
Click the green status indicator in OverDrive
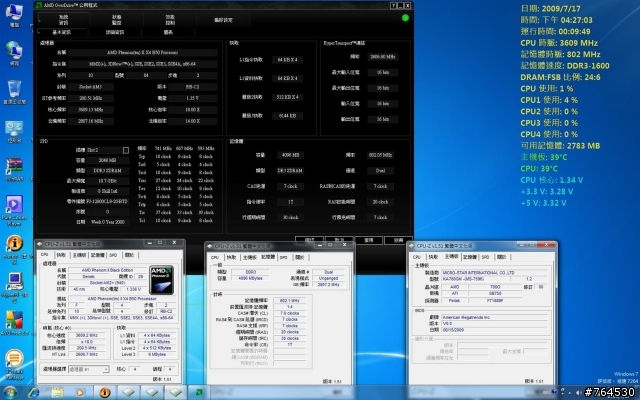pos(405,18)
